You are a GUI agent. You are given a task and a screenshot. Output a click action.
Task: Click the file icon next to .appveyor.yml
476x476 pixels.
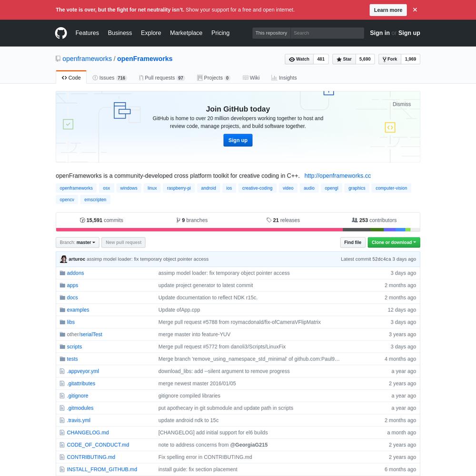point(62,371)
